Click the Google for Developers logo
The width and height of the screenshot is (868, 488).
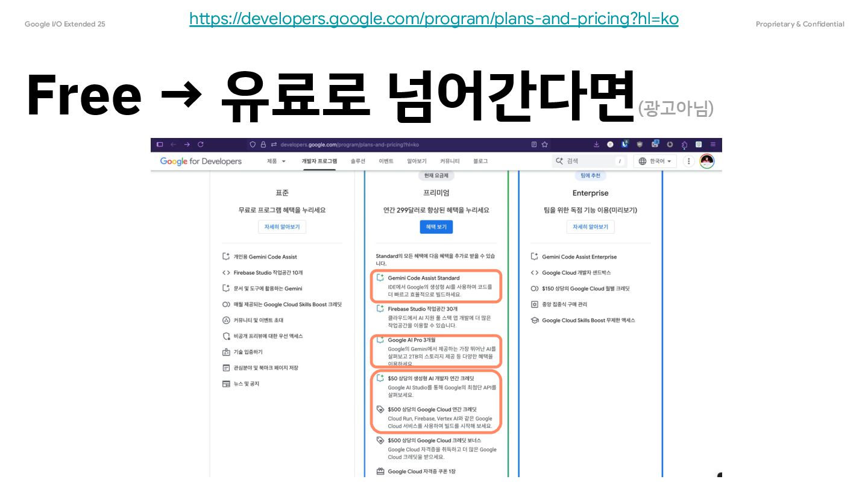(201, 161)
